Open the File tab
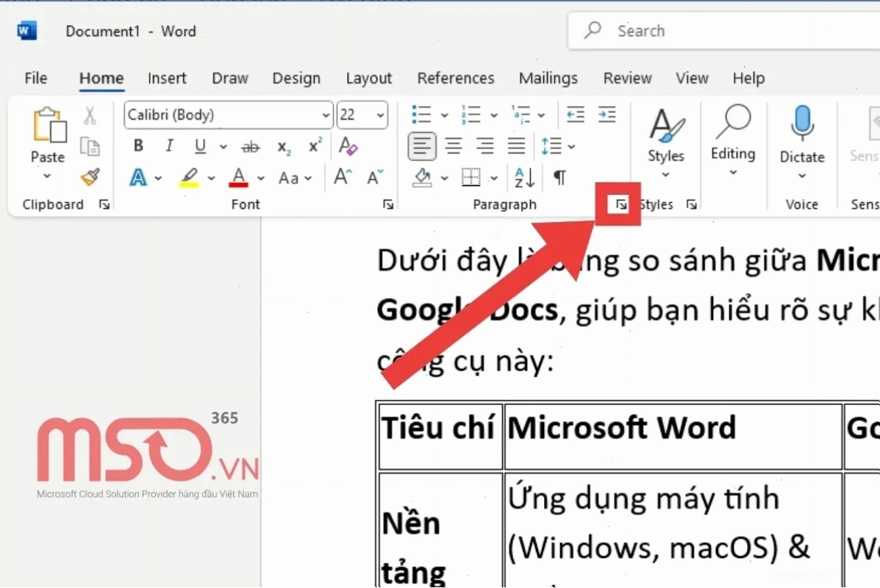The image size is (880, 588). coord(36,78)
